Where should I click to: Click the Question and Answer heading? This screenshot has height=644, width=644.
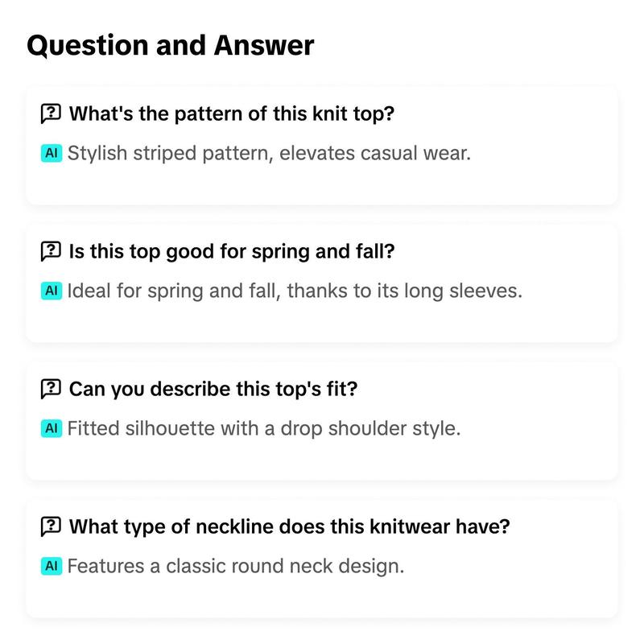[171, 45]
